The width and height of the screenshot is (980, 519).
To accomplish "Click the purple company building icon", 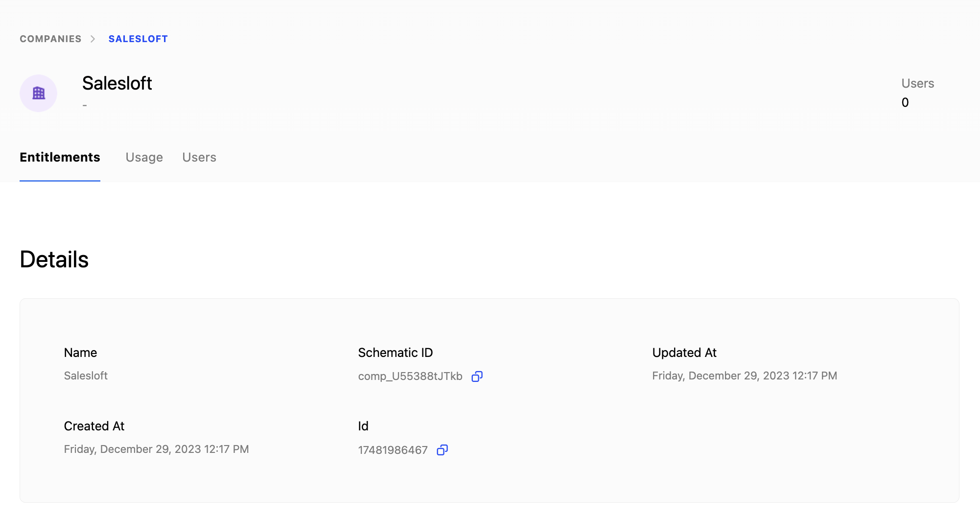I will pyautogui.click(x=39, y=93).
